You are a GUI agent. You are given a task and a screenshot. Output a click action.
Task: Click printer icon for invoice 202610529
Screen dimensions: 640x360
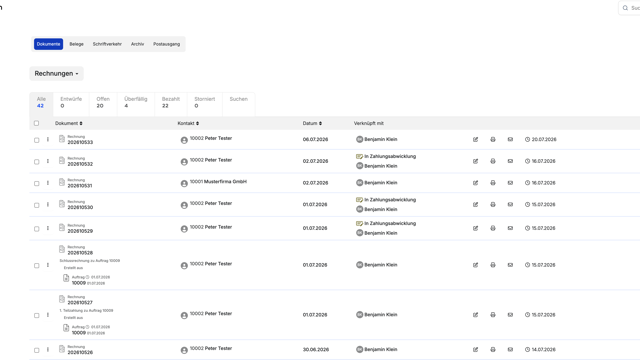(x=493, y=228)
